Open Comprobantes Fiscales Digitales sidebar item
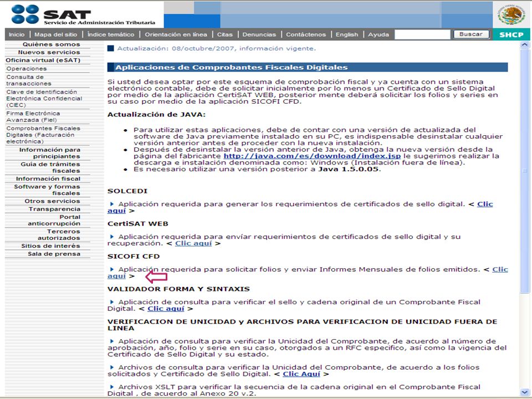Image resolution: width=532 pixels, height=399 pixels. pos(43,135)
